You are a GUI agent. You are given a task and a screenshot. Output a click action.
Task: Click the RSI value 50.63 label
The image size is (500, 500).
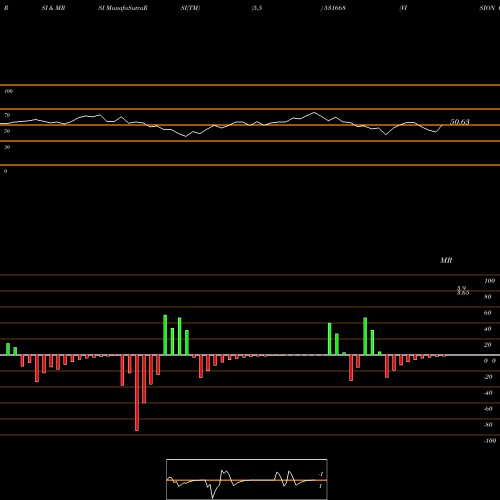coord(460,122)
